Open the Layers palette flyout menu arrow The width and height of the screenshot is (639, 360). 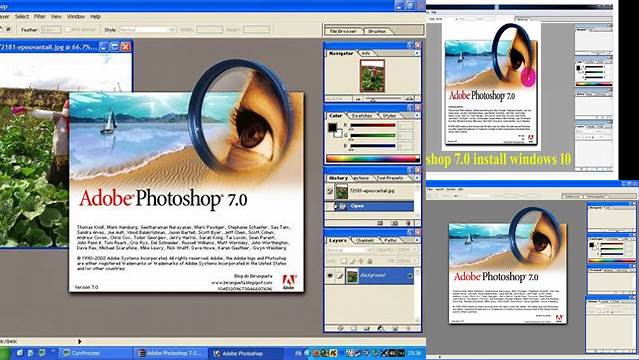click(416, 240)
